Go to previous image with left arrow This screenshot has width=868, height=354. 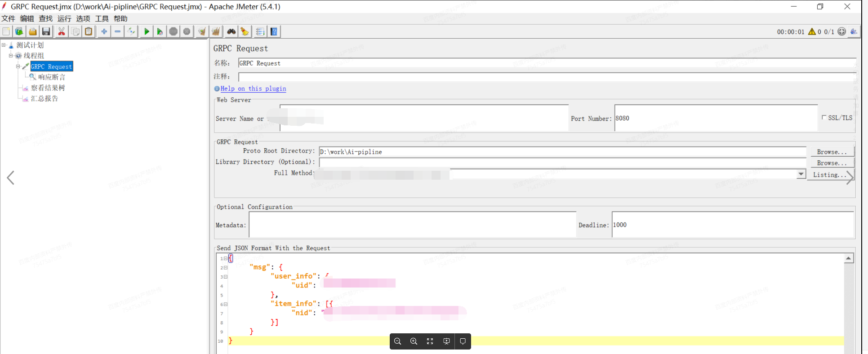click(11, 178)
